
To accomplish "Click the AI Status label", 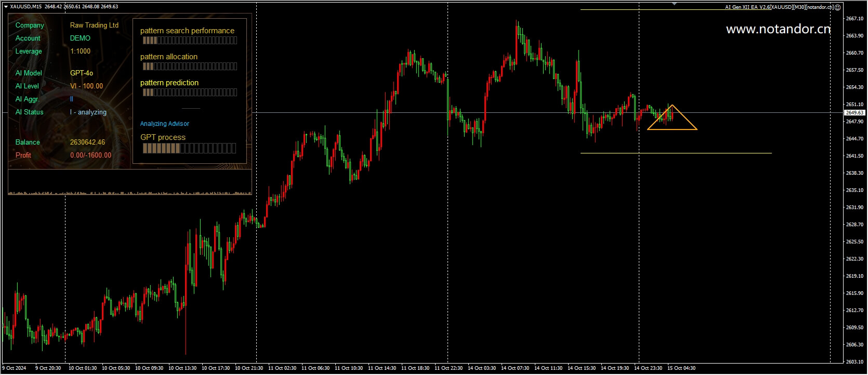I will point(29,112).
